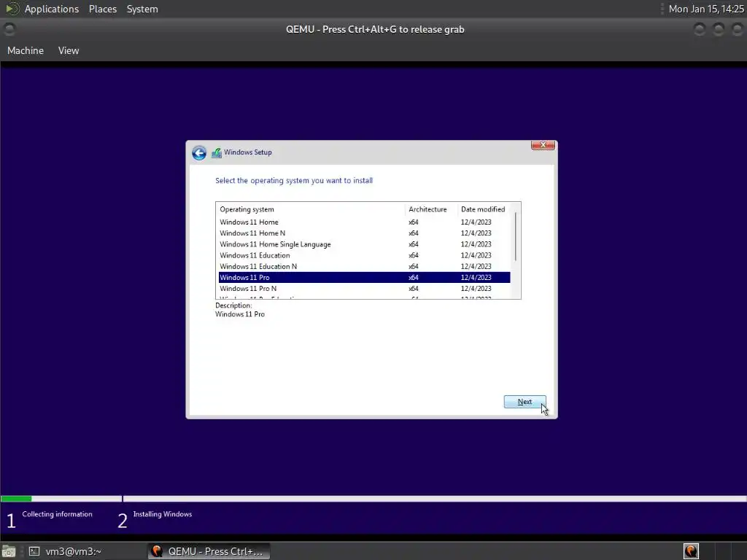Click the 12/4/2023 date for Windows 11 Pro N
The image size is (747, 560).
pyautogui.click(x=476, y=289)
